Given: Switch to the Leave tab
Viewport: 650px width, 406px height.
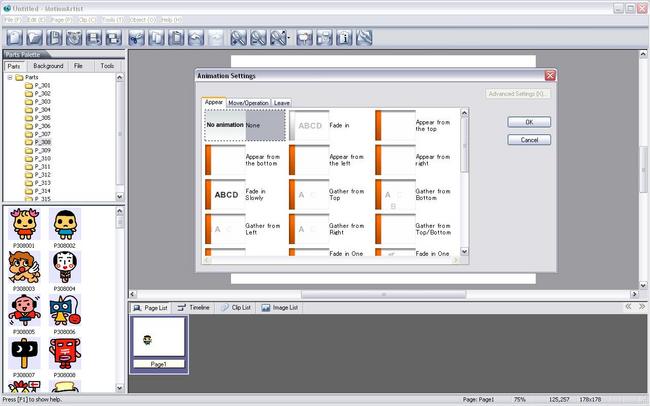Looking at the screenshot, I should pos(281,103).
